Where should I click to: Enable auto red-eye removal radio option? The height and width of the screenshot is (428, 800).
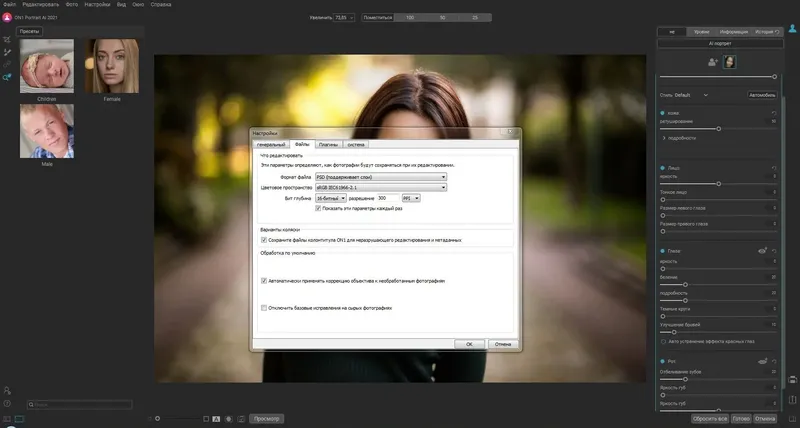(663, 341)
